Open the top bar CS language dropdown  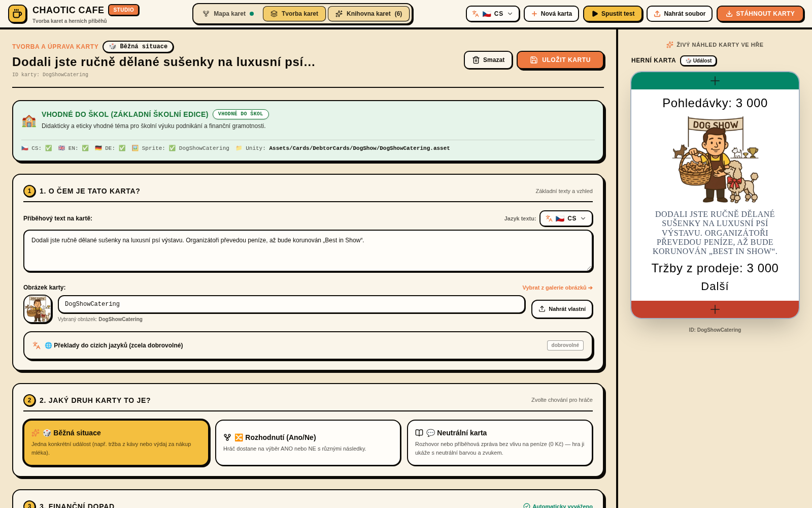[x=492, y=14]
